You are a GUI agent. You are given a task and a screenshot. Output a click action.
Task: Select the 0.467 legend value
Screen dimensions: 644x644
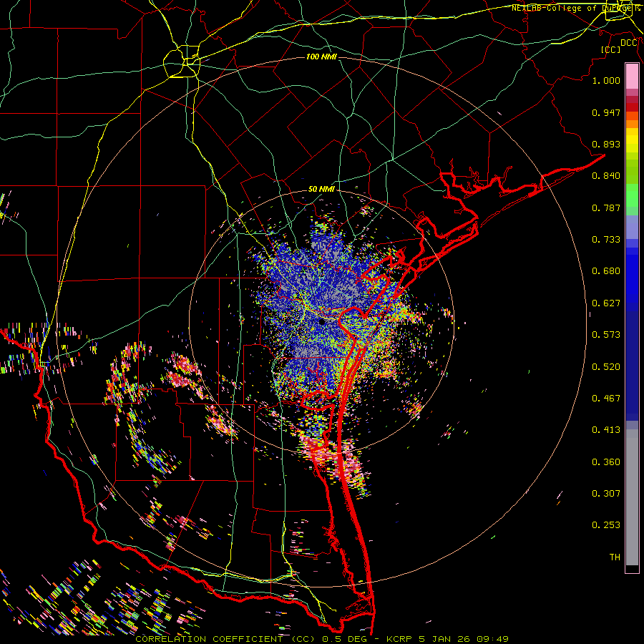click(x=606, y=399)
